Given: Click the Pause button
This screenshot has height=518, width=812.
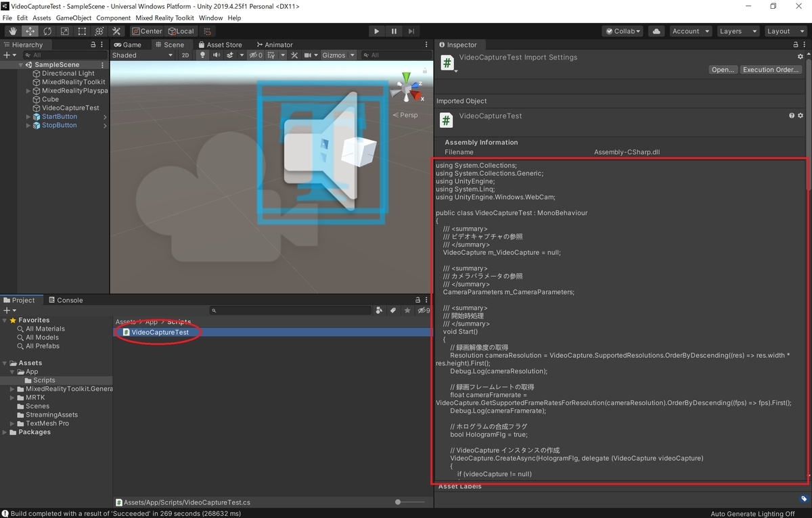Looking at the screenshot, I should [394, 31].
